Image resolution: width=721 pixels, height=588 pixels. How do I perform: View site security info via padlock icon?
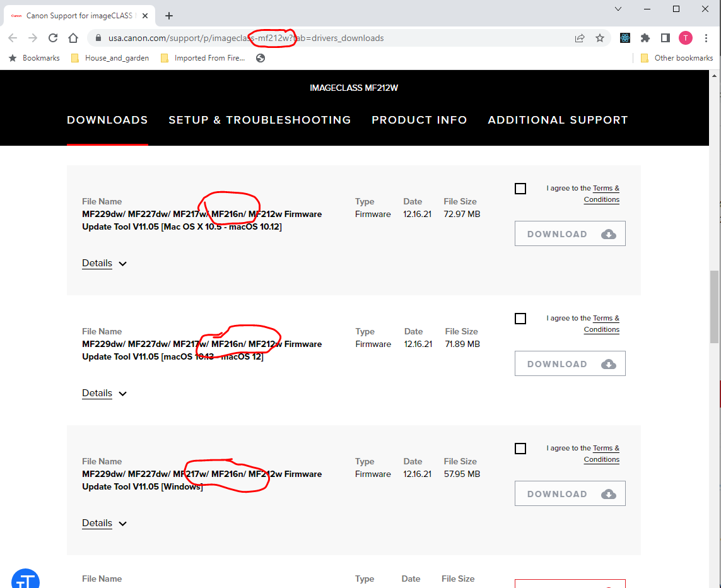click(x=98, y=38)
